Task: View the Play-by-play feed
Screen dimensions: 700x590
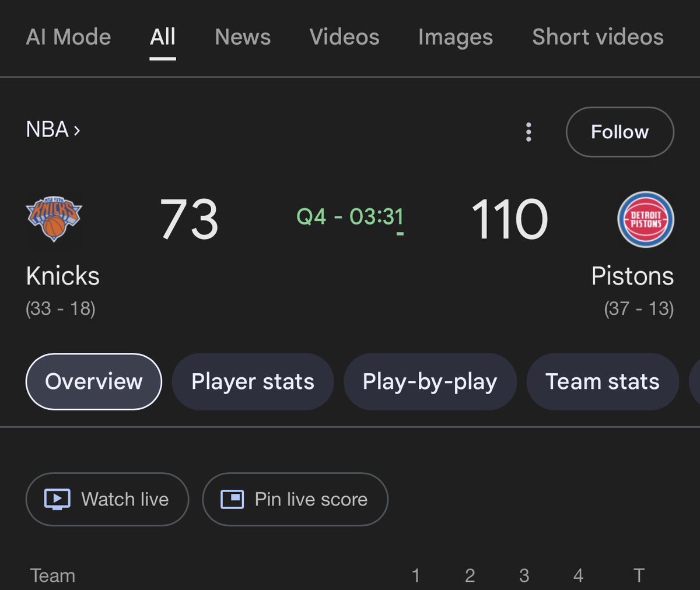Action: pyautogui.click(x=430, y=381)
